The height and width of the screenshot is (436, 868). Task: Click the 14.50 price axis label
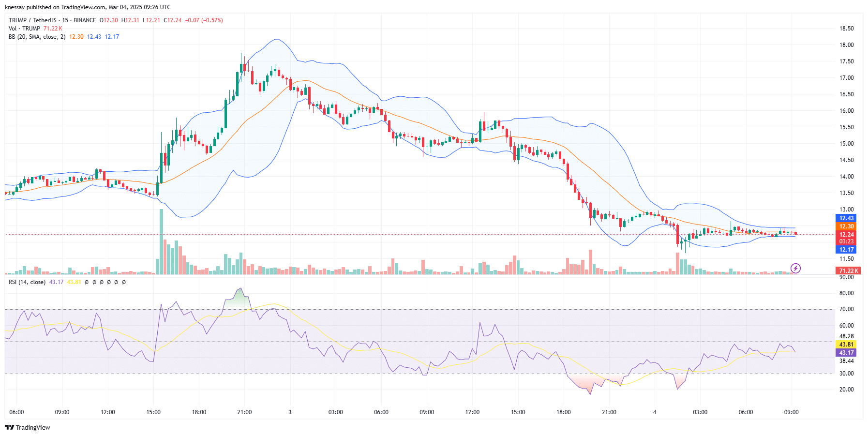[846, 160]
